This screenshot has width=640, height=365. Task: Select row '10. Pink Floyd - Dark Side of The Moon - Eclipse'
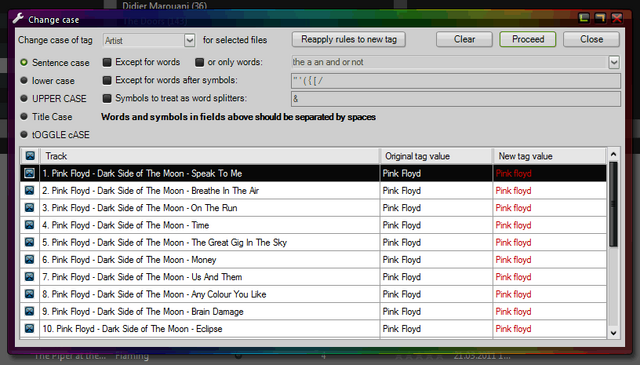(313, 329)
